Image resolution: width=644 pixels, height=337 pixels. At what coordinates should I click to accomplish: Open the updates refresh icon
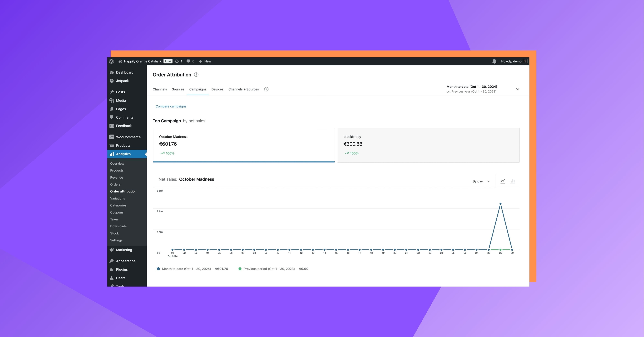tap(177, 61)
